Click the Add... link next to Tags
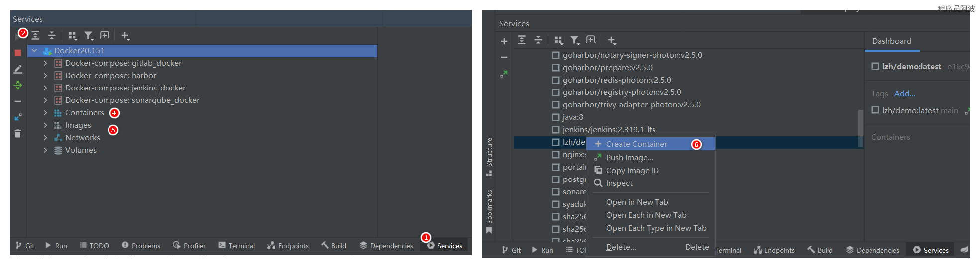The image size is (980, 268). (904, 94)
